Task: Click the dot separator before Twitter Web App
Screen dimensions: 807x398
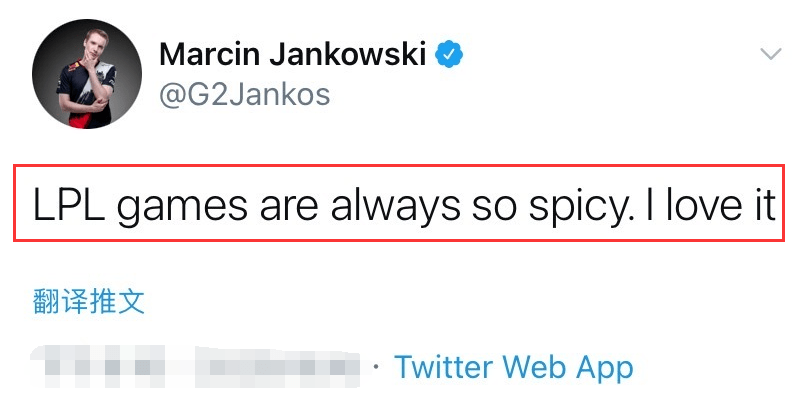Action: point(376,367)
